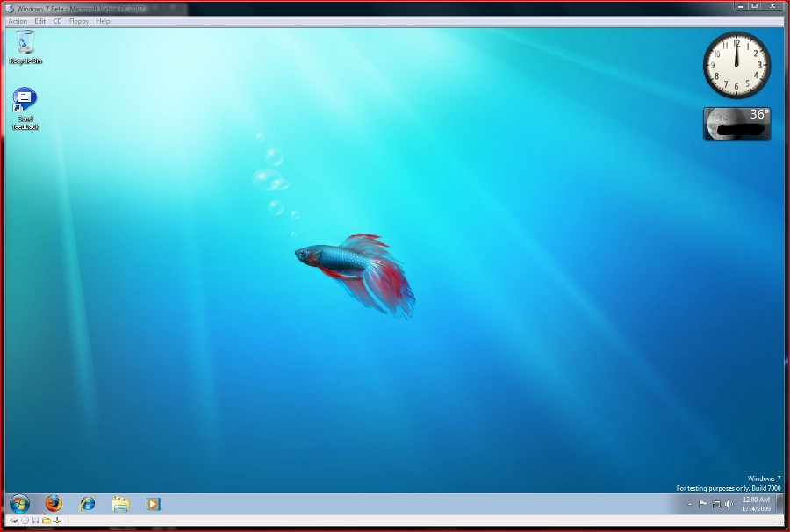The width and height of the screenshot is (790, 532).
Task: Click Virtual PC floppy disk status icon
Action: [x=35, y=521]
